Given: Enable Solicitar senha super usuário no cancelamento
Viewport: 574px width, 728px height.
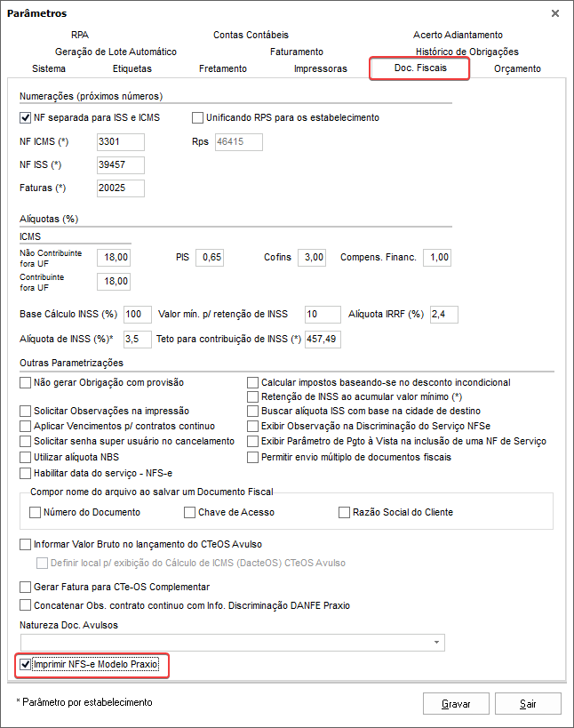Looking at the screenshot, I should pyautogui.click(x=25, y=442).
